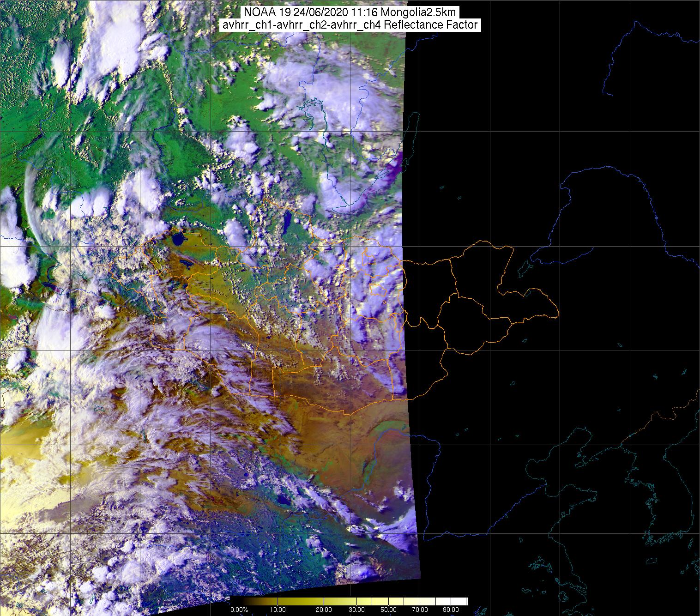This screenshot has height=616, width=700.
Task: Click the "70.00" color scale label
Action: click(x=420, y=610)
